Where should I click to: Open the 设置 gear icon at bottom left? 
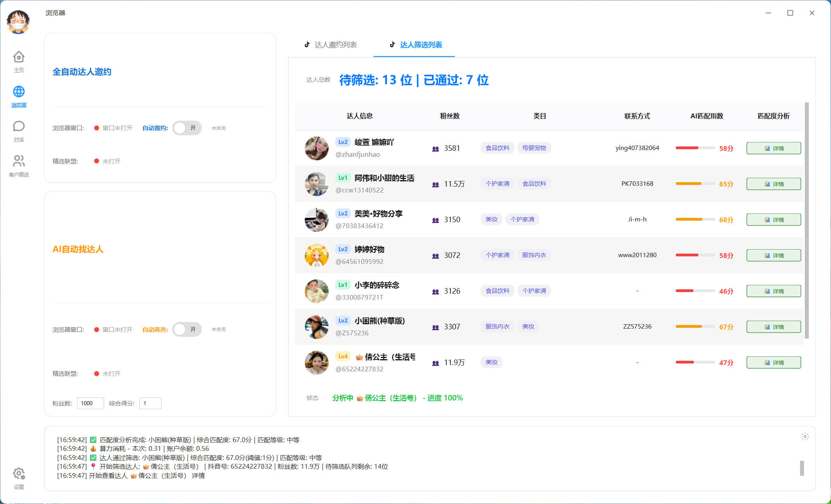(19, 474)
